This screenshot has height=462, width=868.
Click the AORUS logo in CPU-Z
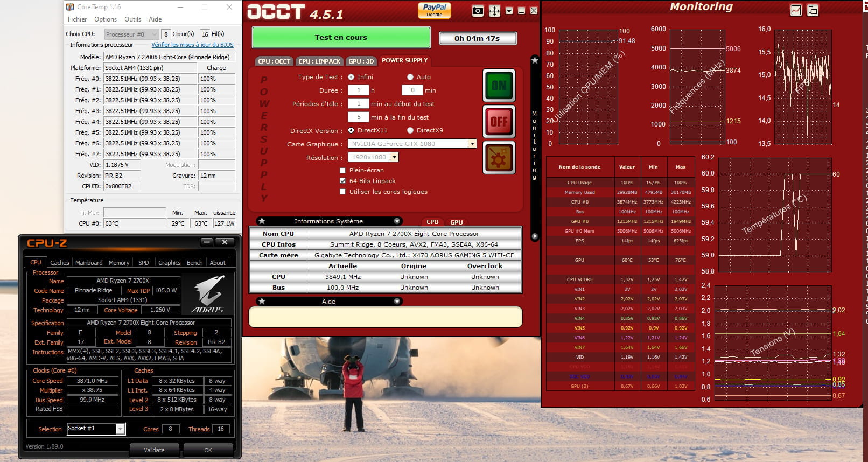208,295
